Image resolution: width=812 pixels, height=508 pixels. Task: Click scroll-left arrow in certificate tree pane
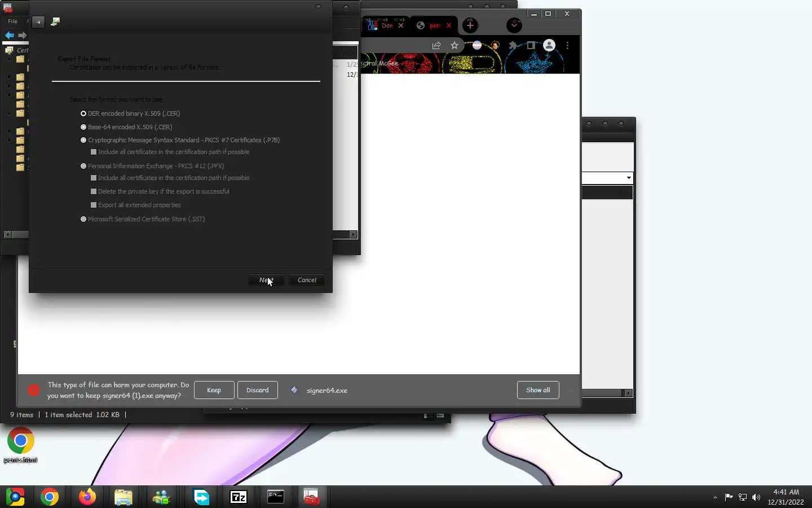pyautogui.click(x=7, y=234)
